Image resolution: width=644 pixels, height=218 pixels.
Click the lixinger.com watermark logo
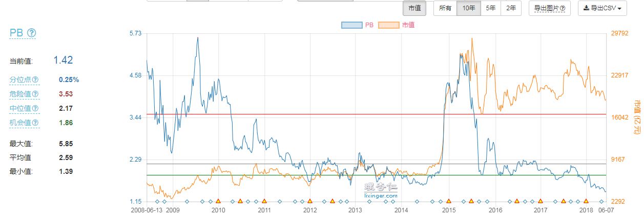coord(381,190)
